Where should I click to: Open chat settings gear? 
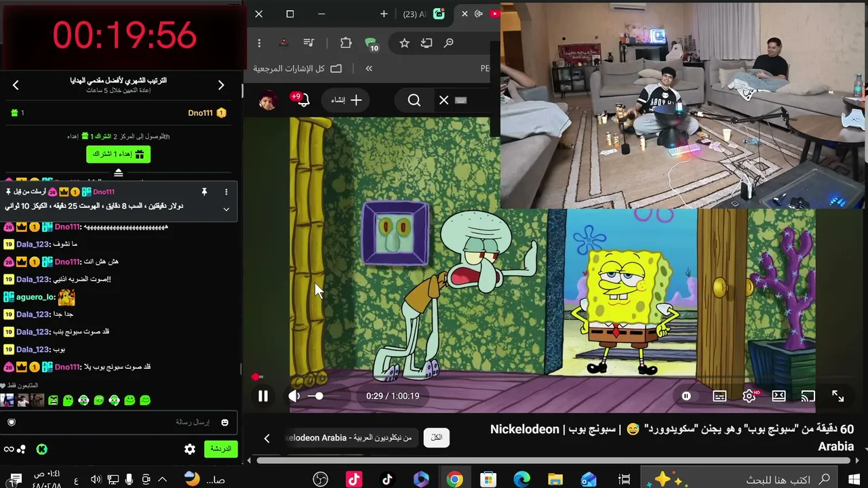pyautogui.click(x=190, y=449)
